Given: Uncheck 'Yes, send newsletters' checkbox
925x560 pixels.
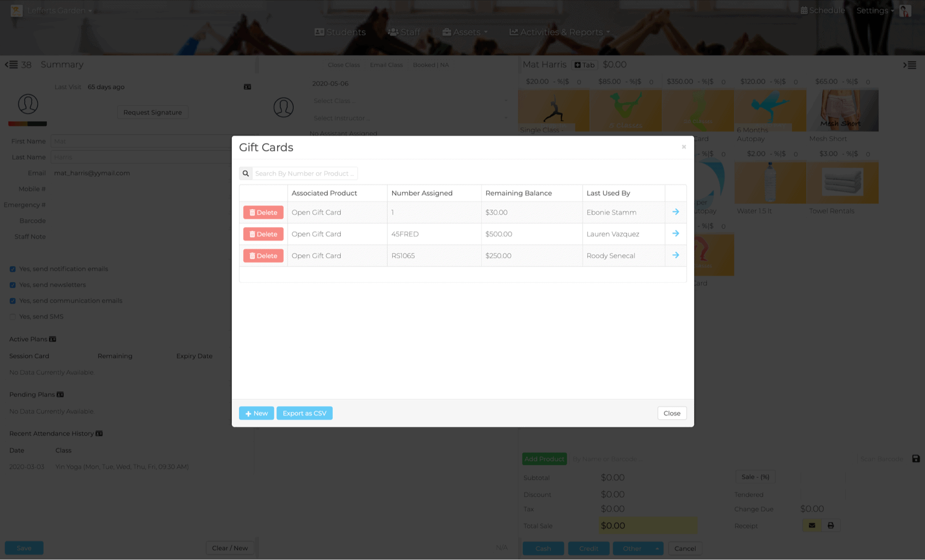Looking at the screenshot, I should pos(13,285).
